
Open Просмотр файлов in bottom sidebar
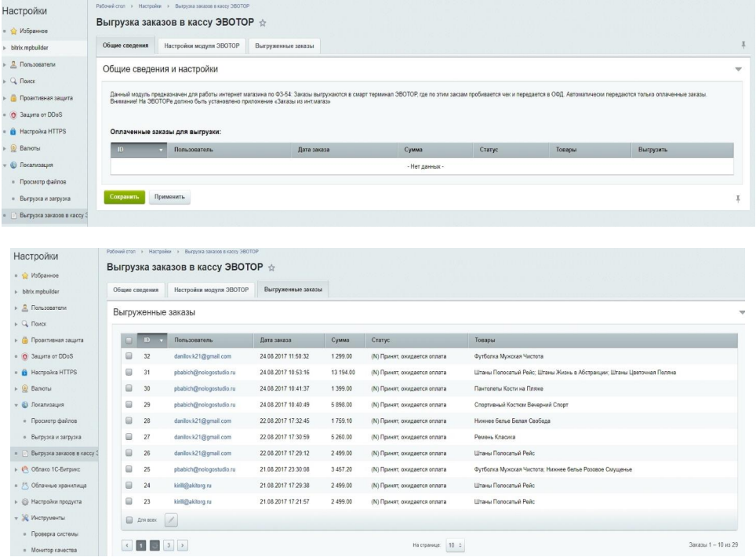[x=54, y=421]
